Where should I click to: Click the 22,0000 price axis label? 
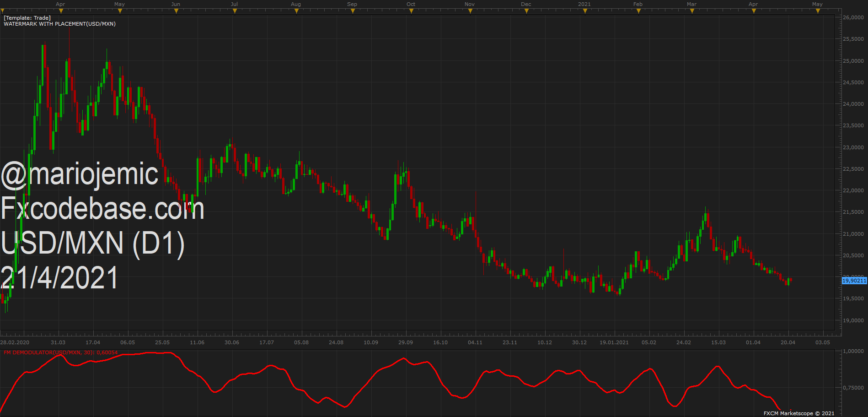(853, 190)
